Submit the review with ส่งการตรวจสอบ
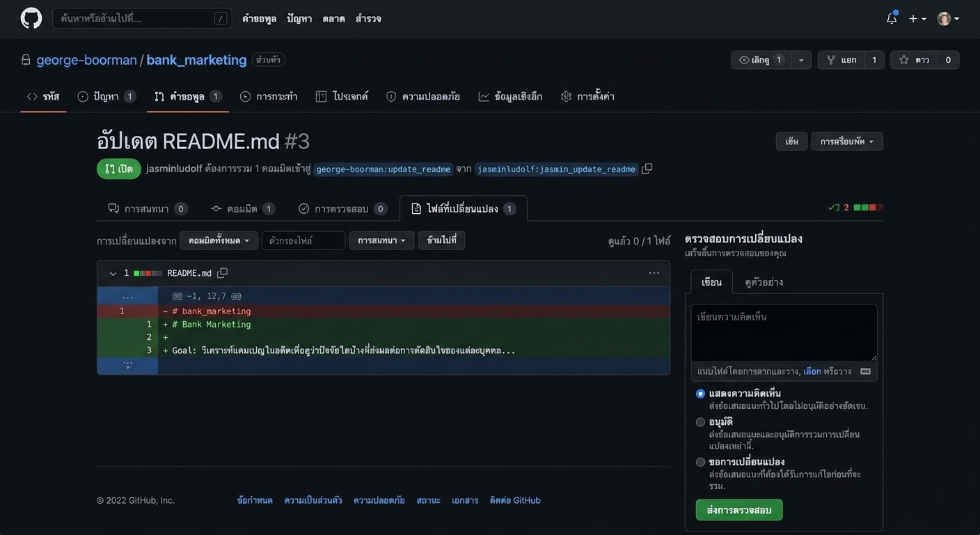The image size is (980, 535). click(739, 510)
